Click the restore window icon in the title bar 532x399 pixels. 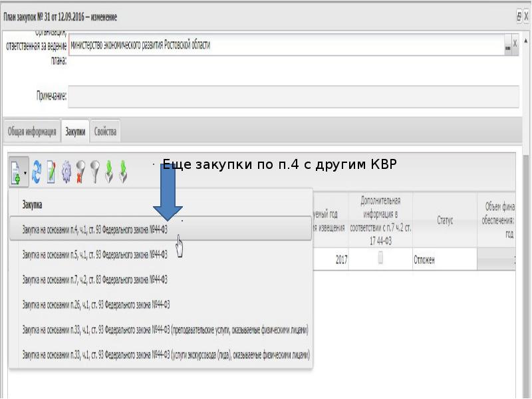point(519,16)
